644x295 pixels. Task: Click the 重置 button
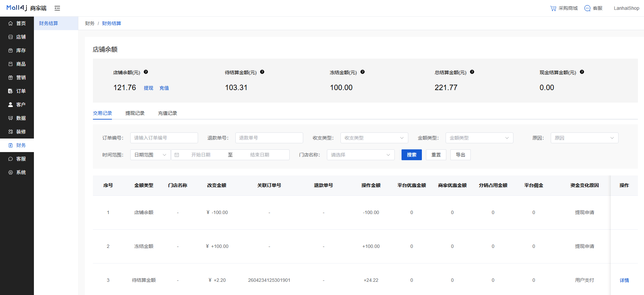click(x=436, y=155)
